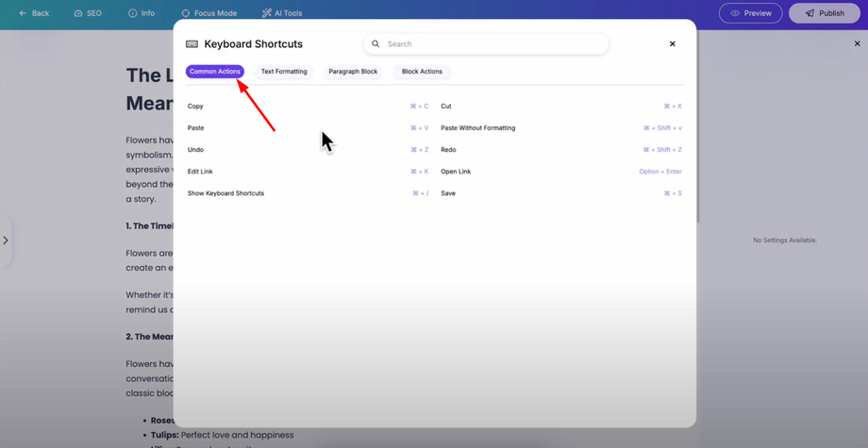Click the shortcuts Search field
The width and height of the screenshot is (868, 448).
pos(486,44)
